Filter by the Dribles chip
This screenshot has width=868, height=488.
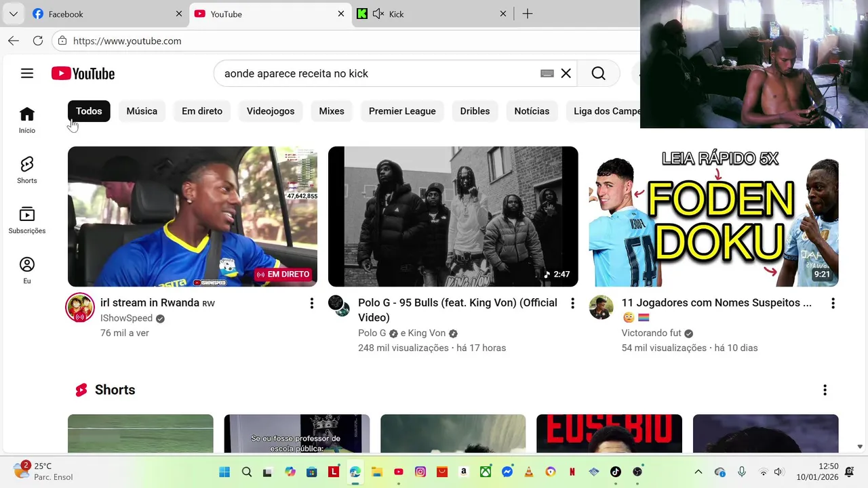point(475,111)
